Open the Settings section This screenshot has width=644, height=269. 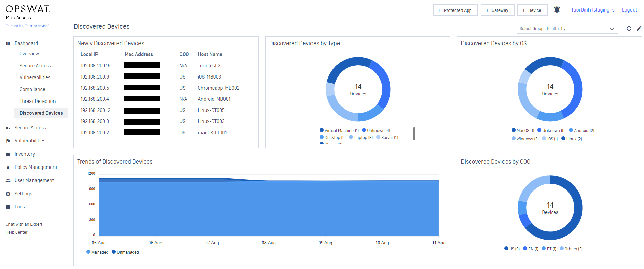(x=23, y=194)
